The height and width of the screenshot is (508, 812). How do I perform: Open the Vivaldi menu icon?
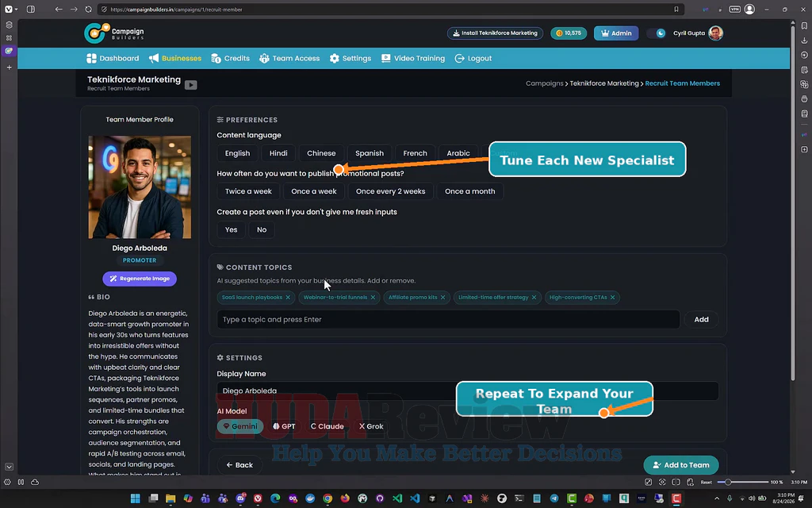pyautogui.click(x=9, y=10)
